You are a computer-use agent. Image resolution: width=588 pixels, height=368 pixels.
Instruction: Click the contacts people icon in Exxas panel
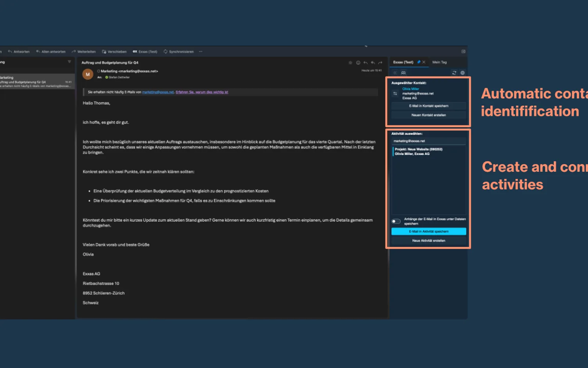click(403, 73)
